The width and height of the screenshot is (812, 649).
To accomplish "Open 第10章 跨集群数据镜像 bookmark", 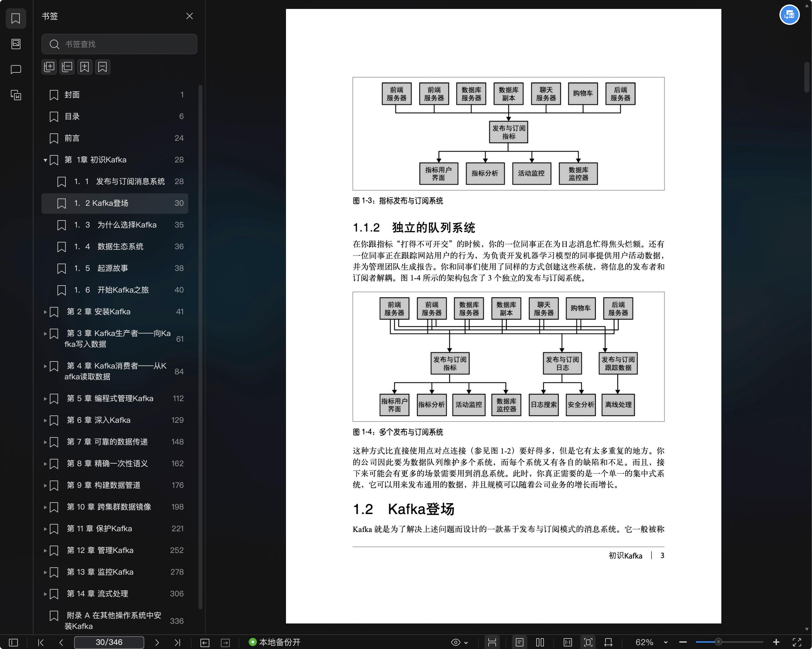I will pyautogui.click(x=115, y=507).
